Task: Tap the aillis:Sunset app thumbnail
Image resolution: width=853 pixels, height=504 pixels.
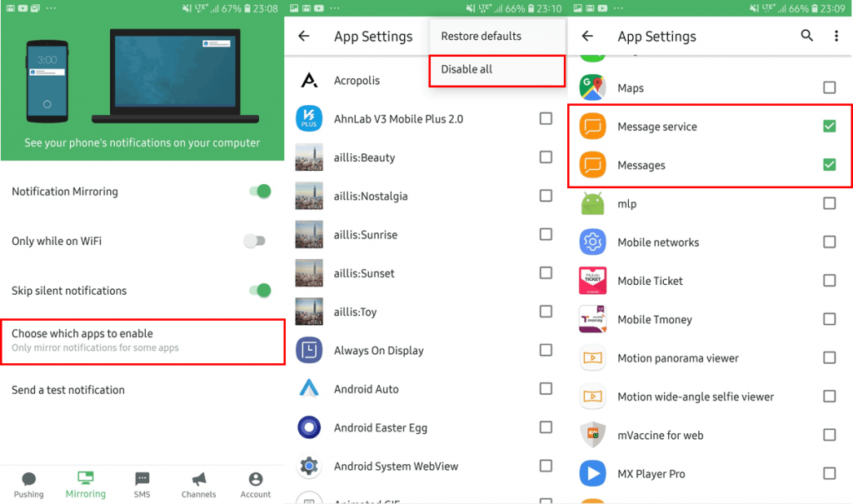Action: point(309,273)
